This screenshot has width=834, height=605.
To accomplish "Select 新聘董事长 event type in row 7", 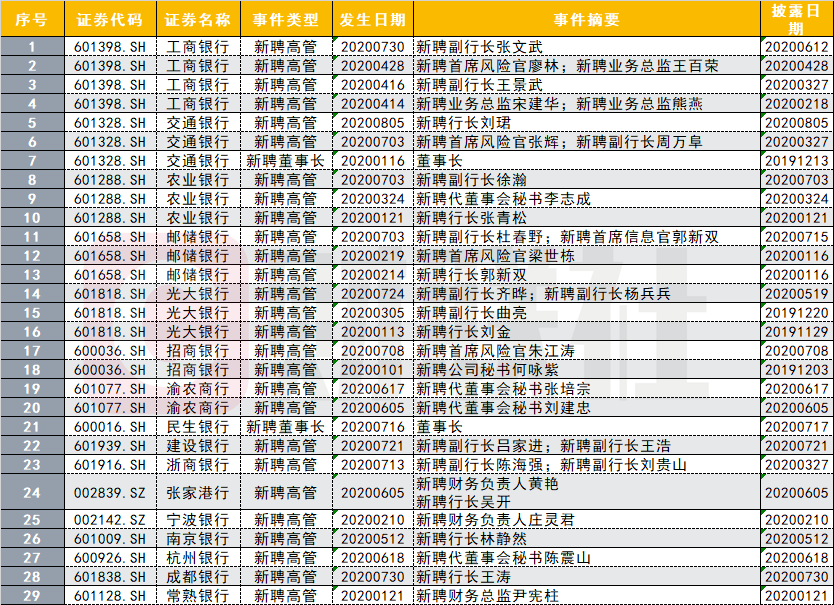I will point(286,161).
